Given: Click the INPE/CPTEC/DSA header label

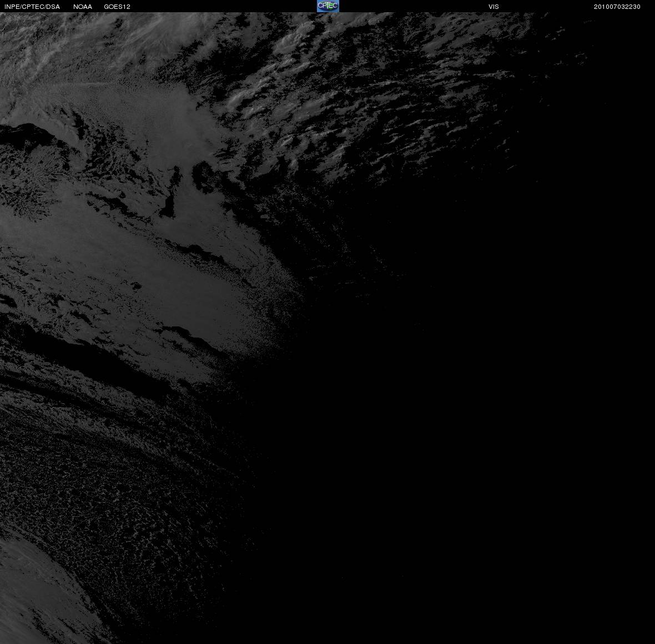Looking at the screenshot, I should (x=32, y=7).
